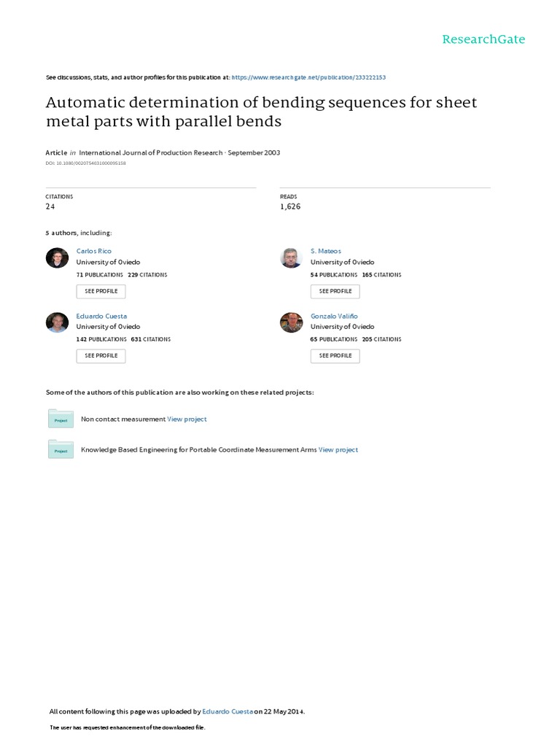Click Gonzalo Valiño's profile photo
Screen dimensions: 560x747
291,322
